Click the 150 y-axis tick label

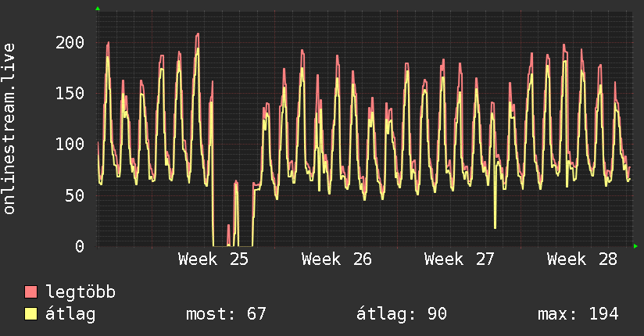[x=70, y=93]
